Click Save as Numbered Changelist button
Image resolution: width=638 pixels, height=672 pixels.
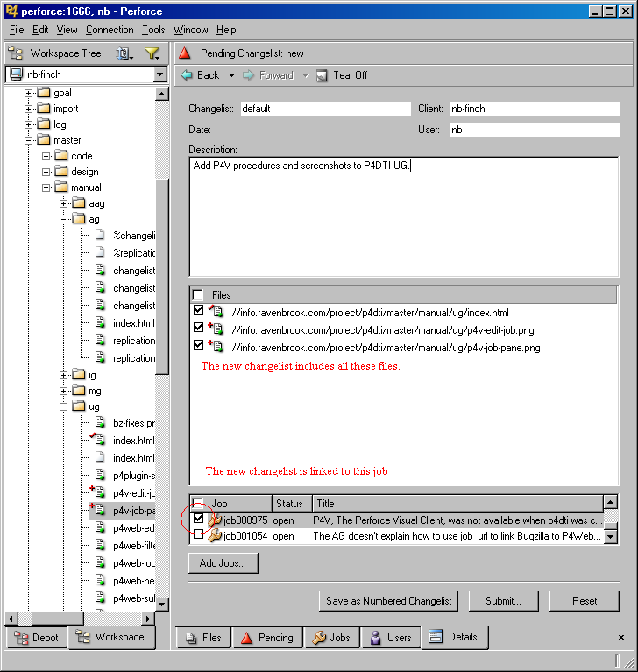point(389,601)
